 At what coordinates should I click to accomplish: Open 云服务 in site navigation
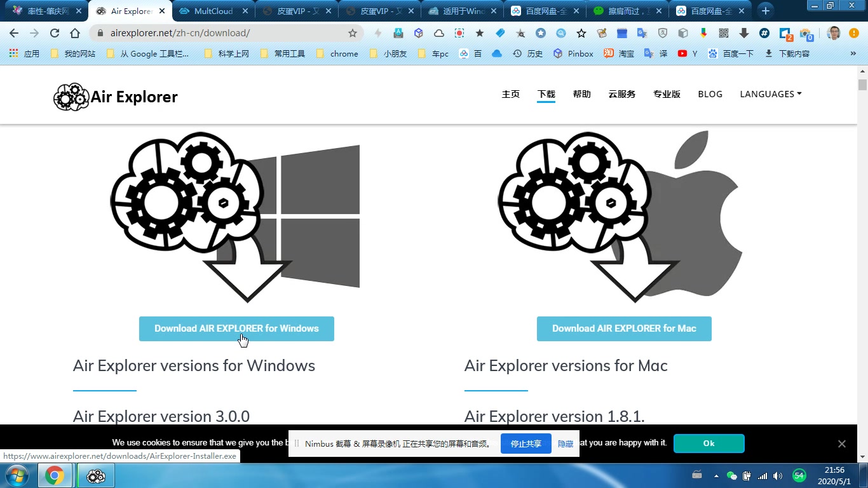[622, 94]
